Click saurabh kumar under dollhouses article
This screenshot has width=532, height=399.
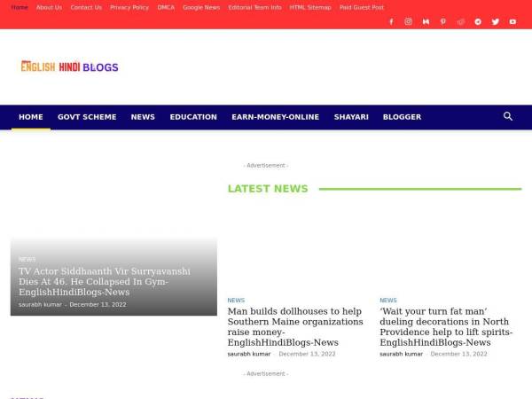(249, 354)
